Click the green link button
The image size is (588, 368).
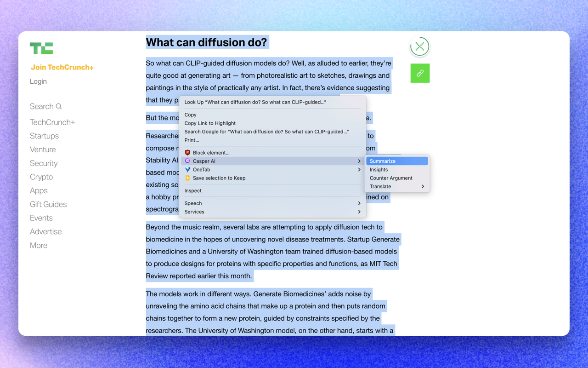419,73
